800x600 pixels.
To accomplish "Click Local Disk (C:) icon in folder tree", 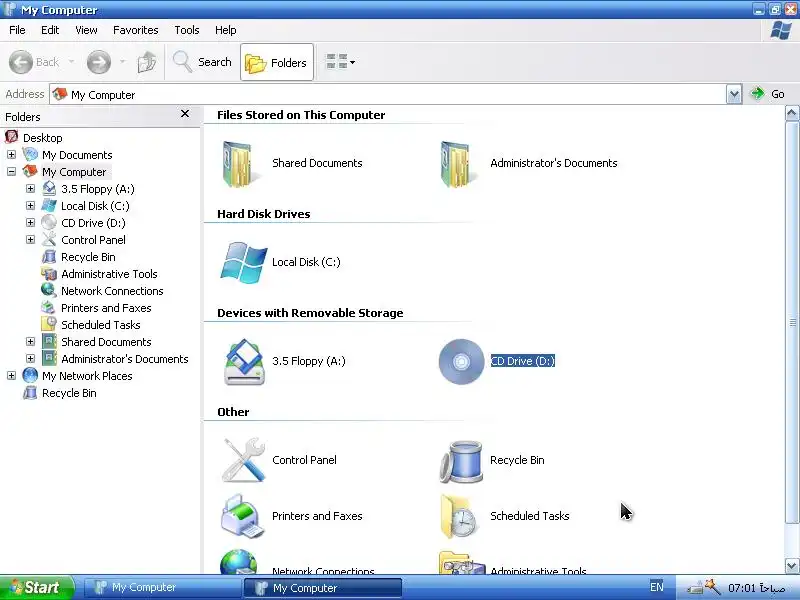I will pos(49,206).
